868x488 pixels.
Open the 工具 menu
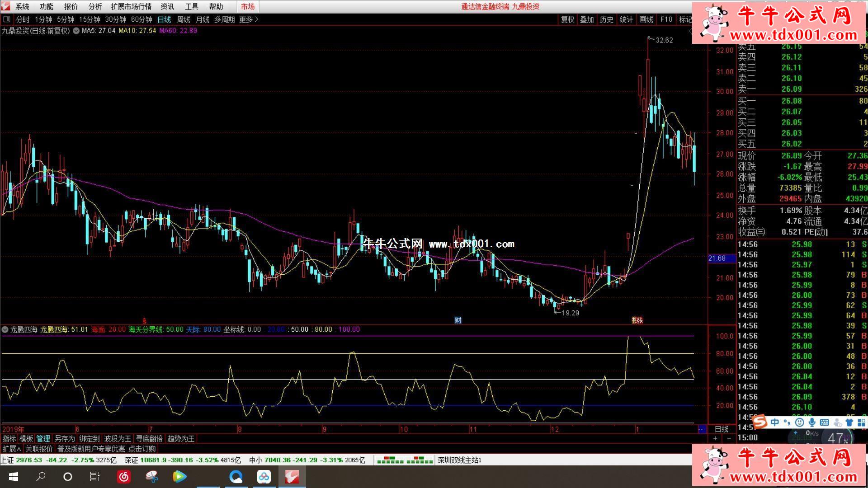(192, 7)
